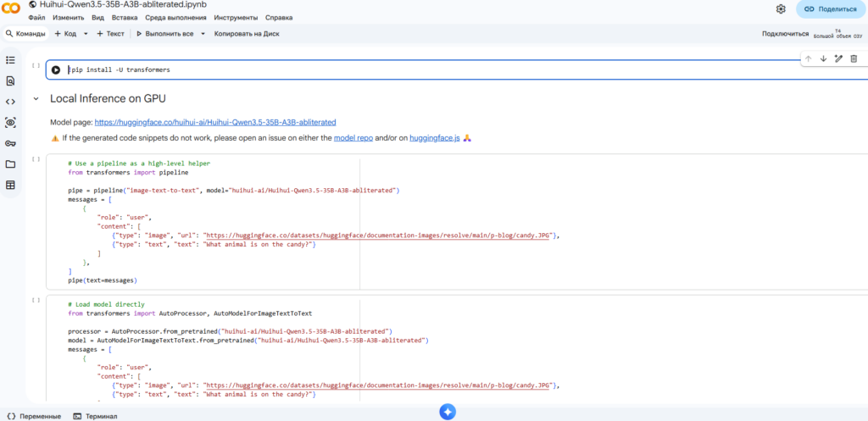Click the processor = AutoProcessor.from_pretrained line
Viewport: 868px width, 421px height.
pyautogui.click(x=231, y=331)
